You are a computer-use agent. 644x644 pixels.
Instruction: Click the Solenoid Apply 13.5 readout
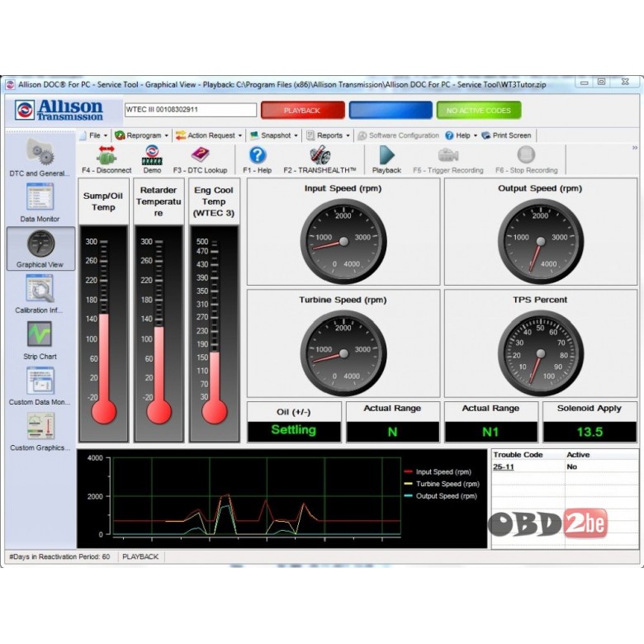click(x=590, y=432)
